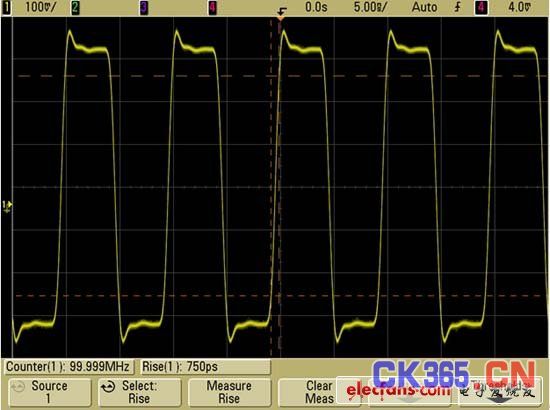This screenshot has height=410, width=550.
Task: Open the Select: Rise softkey menu
Action: tap(139, 392)
